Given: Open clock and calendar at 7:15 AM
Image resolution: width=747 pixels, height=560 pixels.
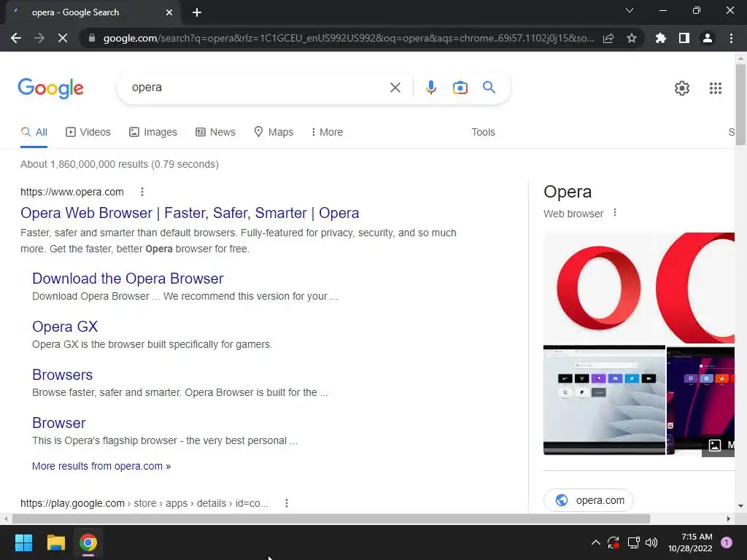Looking at the screenshot, I should [690, 542].
